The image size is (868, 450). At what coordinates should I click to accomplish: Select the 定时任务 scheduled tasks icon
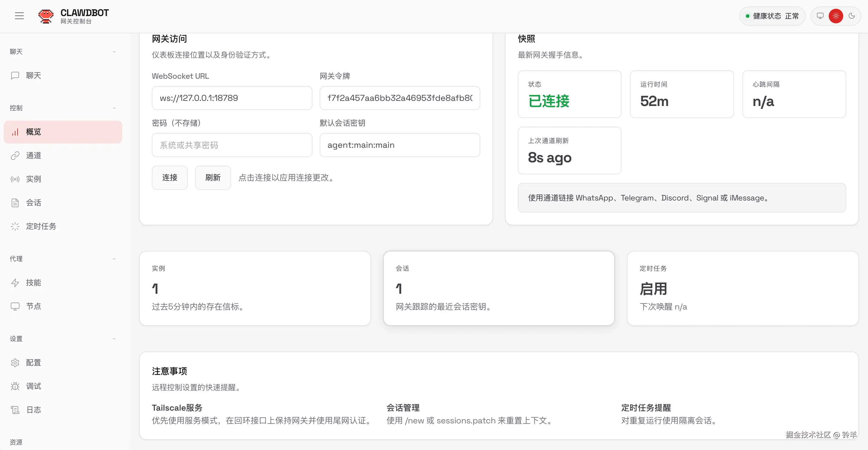tap(15, 226)
